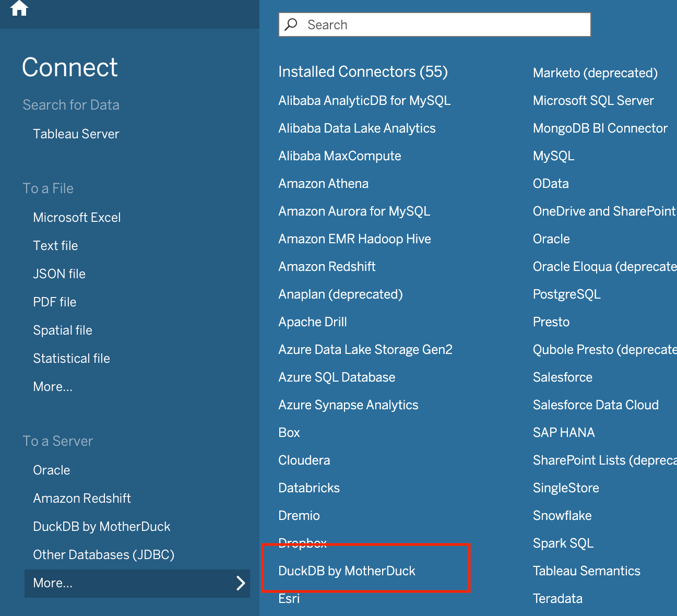Choose JSON file connector
This screenshot has height=616, width=677.
[59, 274]
